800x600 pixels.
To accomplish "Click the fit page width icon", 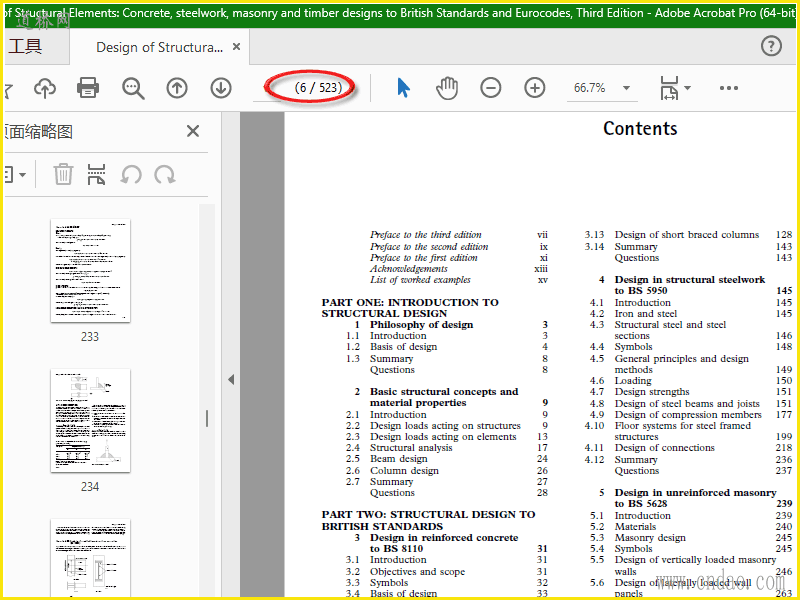I will click(x=669, y=88).
